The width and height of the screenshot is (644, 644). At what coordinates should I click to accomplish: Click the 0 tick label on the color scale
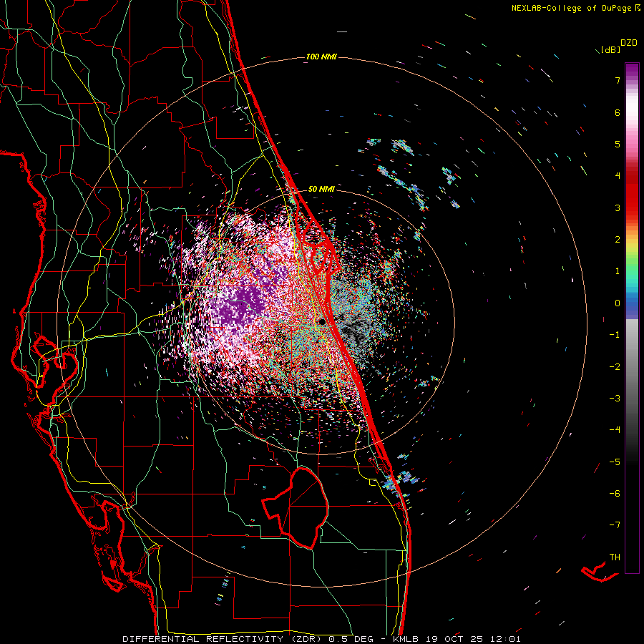pyautogui.click(x=618, y=303)
